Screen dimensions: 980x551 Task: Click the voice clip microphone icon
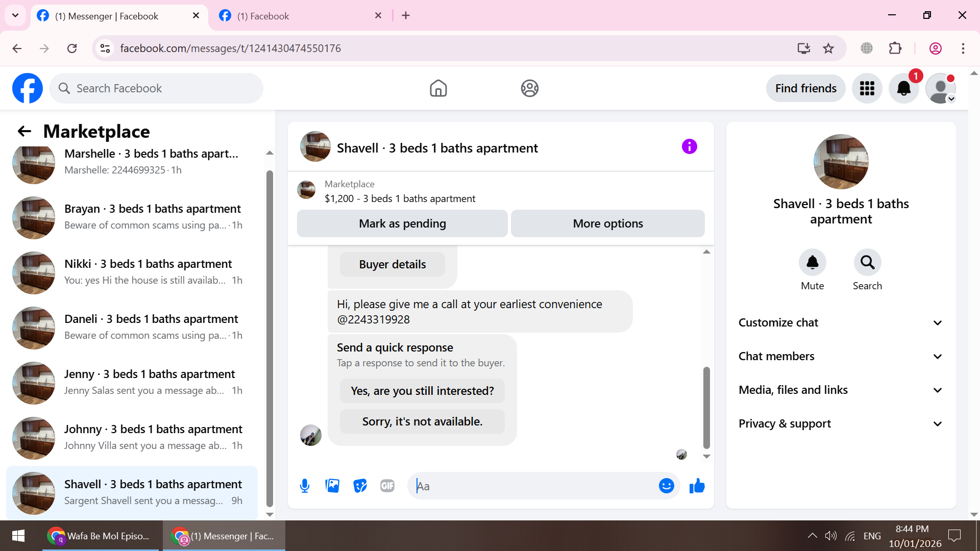point(305,486)
